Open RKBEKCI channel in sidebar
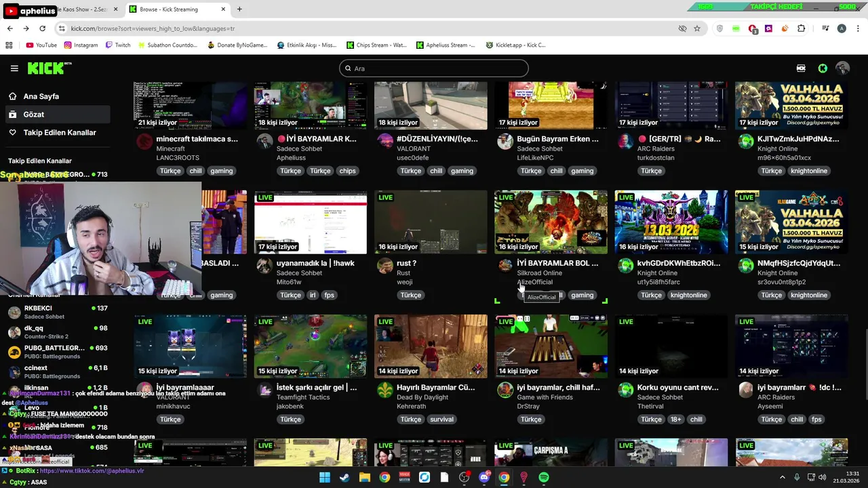Image resolution: width=868 pixels, height=488 pixels. coord(58,312)
